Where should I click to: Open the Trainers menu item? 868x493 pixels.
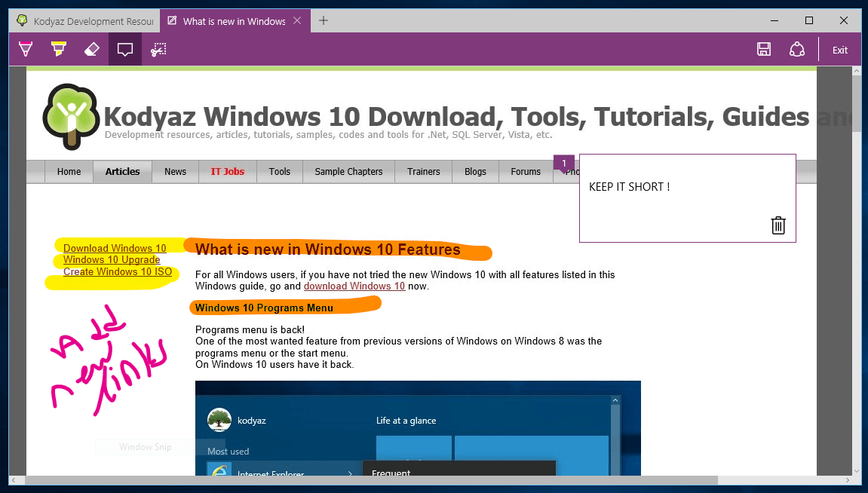424,172
